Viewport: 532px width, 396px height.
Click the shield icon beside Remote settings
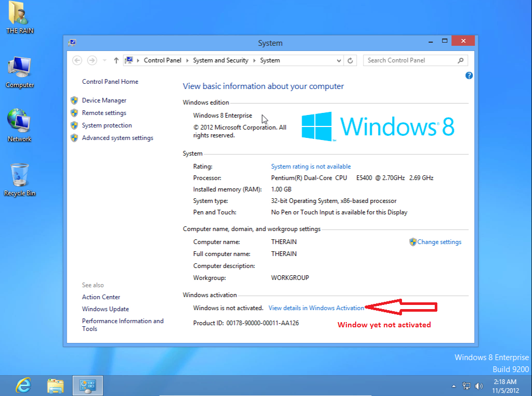74,113
